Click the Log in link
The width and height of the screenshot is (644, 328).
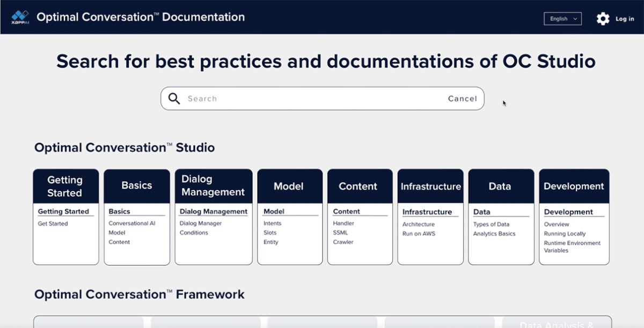pos(625,19)
